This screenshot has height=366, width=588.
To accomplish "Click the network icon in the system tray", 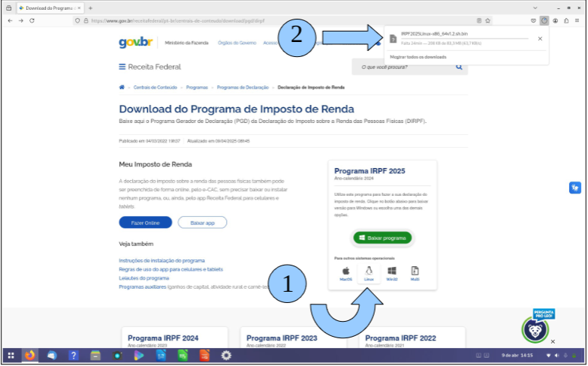I will 548,355.
